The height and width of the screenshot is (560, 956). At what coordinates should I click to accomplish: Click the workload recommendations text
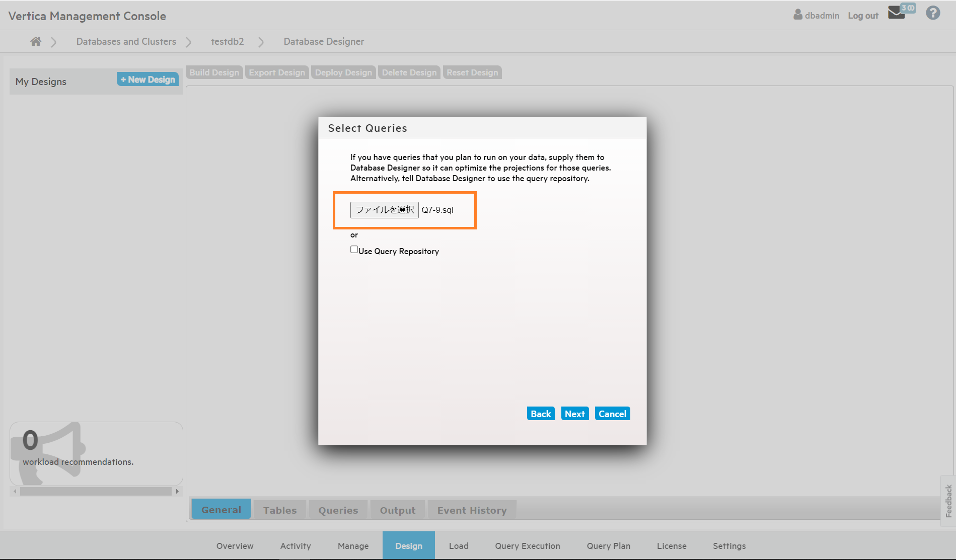pyautogui.click(x=78, y=462)
